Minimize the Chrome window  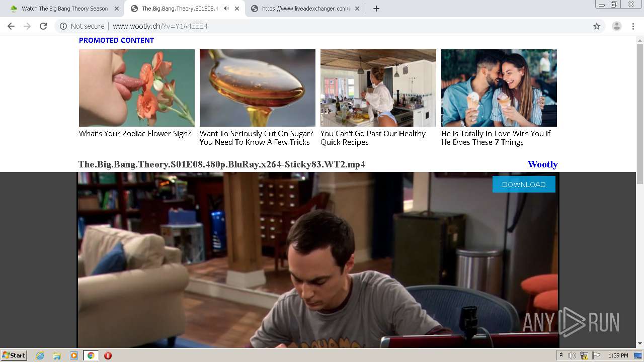tap(602, 5)
